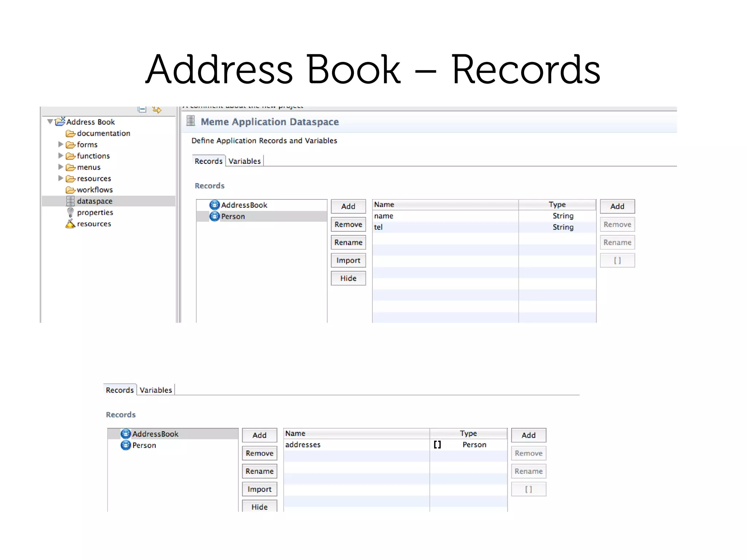Click the link with editor arrows icon
Image resolution: width=747 pixels, height=560 pixels.
coord(157,109)
